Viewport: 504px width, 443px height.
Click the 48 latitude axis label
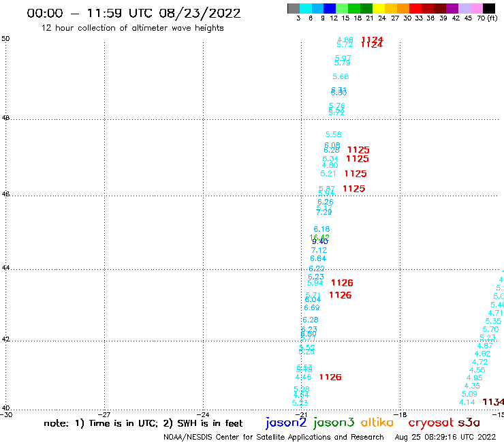[5, 118]
